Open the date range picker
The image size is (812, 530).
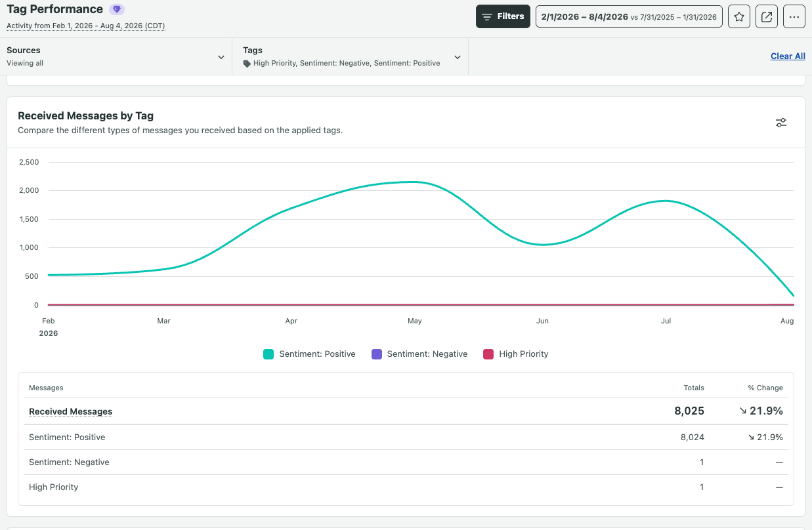pos(630,16)
